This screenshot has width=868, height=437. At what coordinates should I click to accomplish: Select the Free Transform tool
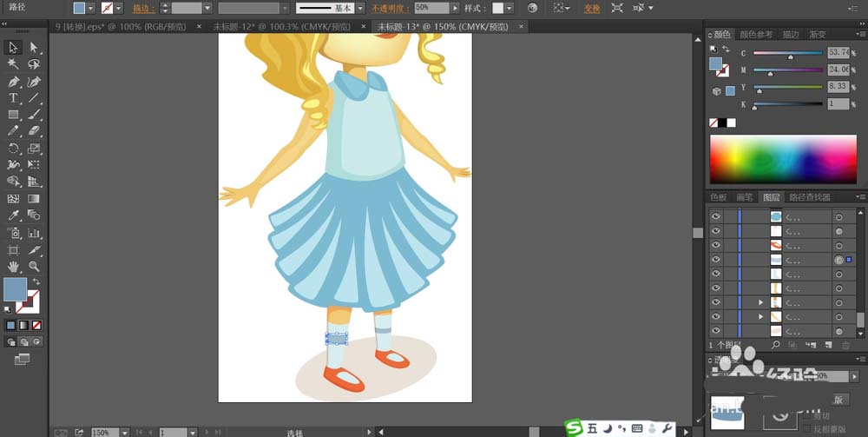(x=35, y=165)
